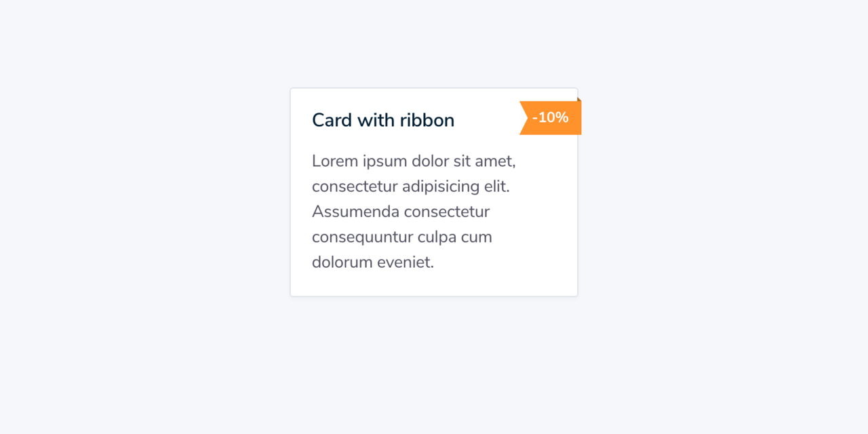The image size is (868, 434).
Task: Click the word "ribbon" in the title
Action: point(427,120)
